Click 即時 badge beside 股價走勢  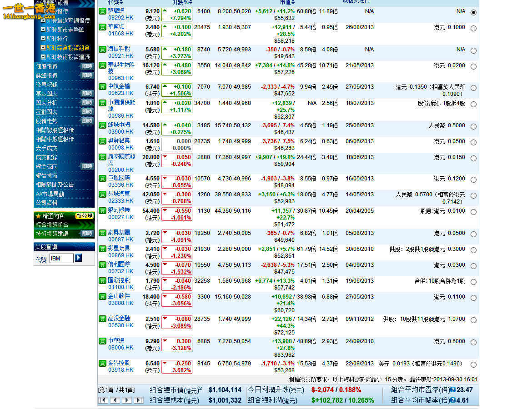87,121
